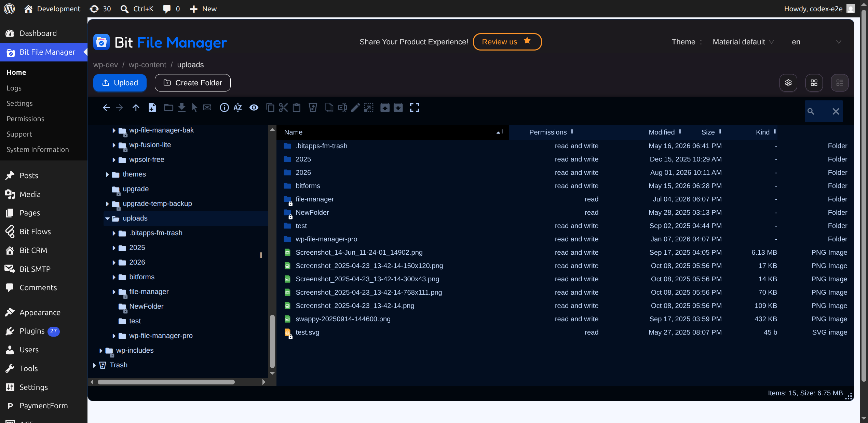Switch to grid icons view
868x423 pixels.
pyautogui.click(x=814, y=83)
